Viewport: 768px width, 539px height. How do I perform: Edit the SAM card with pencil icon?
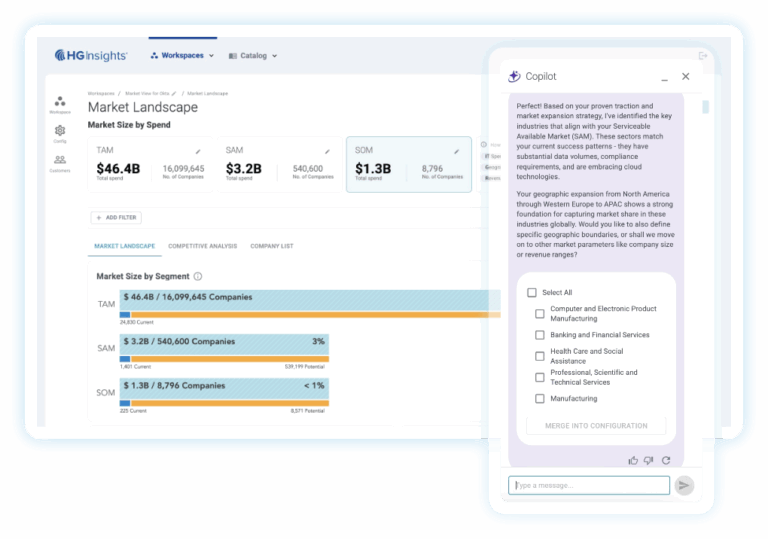tap(327, 151)
